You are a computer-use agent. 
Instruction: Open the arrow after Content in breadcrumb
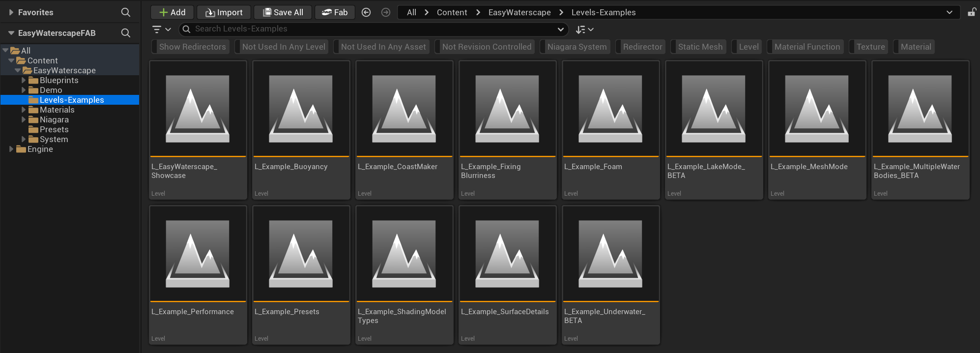click(x=478, y=12)
